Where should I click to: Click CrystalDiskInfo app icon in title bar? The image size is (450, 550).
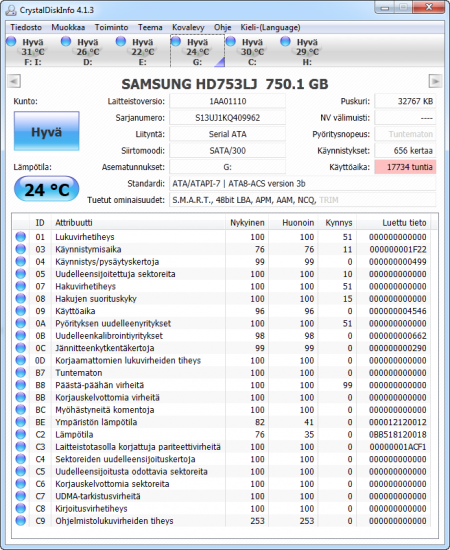pyautogui.click(x=11, y=10)
